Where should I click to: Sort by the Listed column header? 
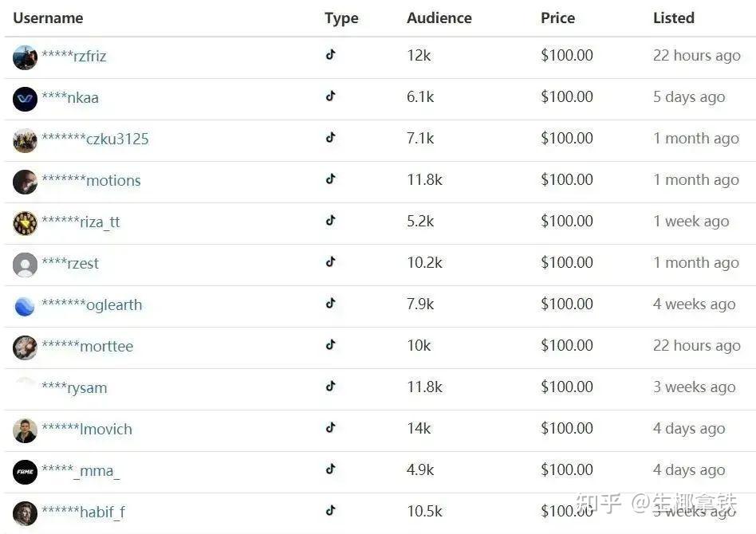pyautogui.click(x=674, y=18)
